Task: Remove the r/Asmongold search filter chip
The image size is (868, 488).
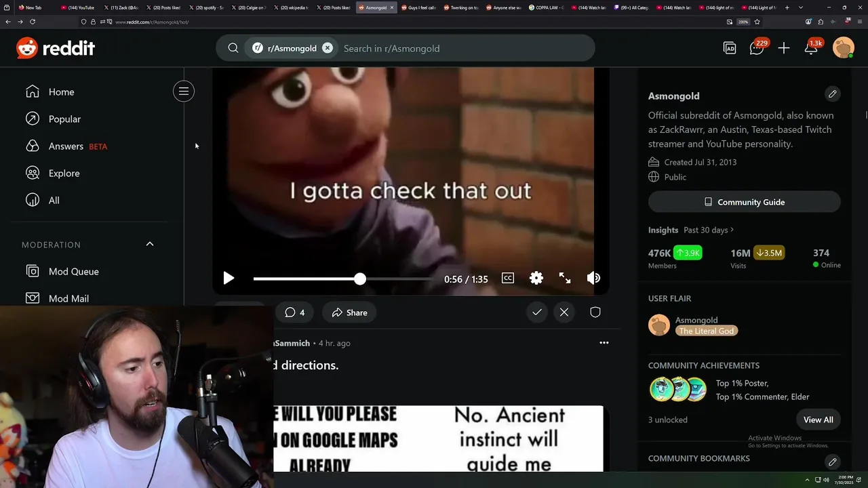Action: tap(328, 48)
